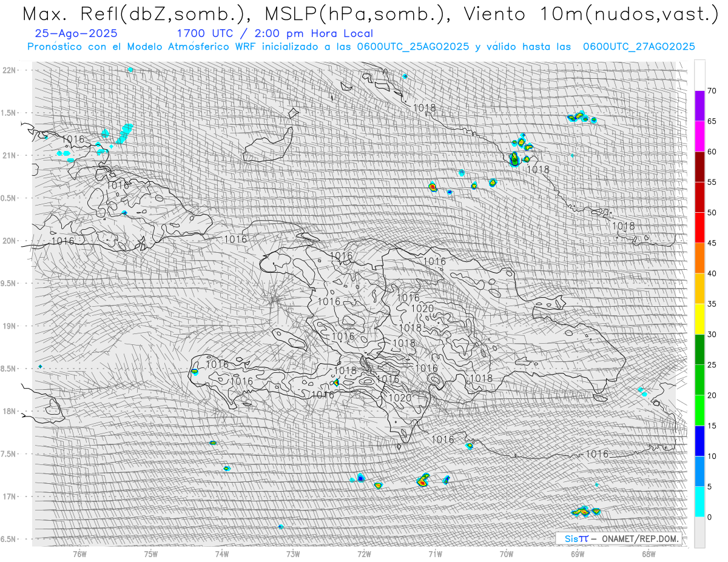Click the chart title starting "Max. Refl(dbZ,somb.)"
The image size is (728, 562).
tap(370, 14)
